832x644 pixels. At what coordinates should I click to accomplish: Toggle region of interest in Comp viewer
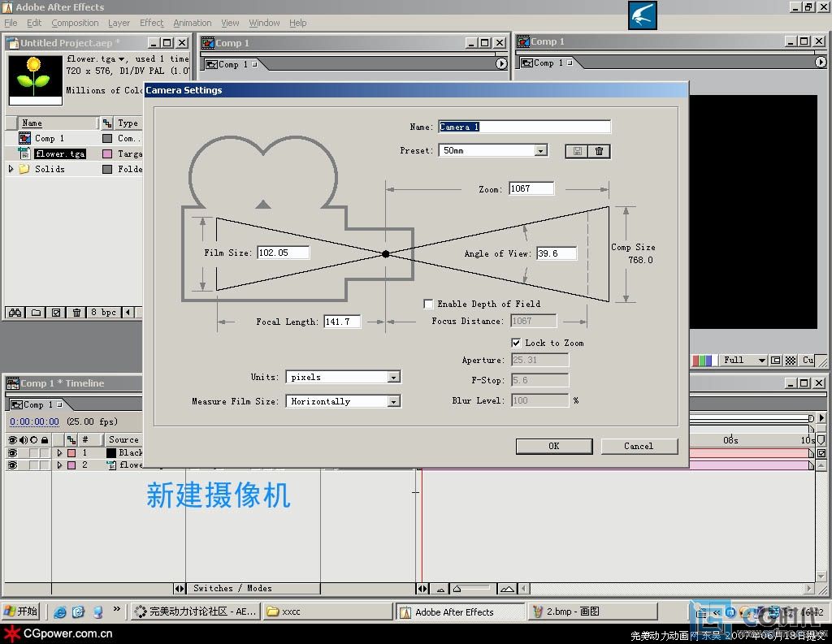[x=775, y=361]
